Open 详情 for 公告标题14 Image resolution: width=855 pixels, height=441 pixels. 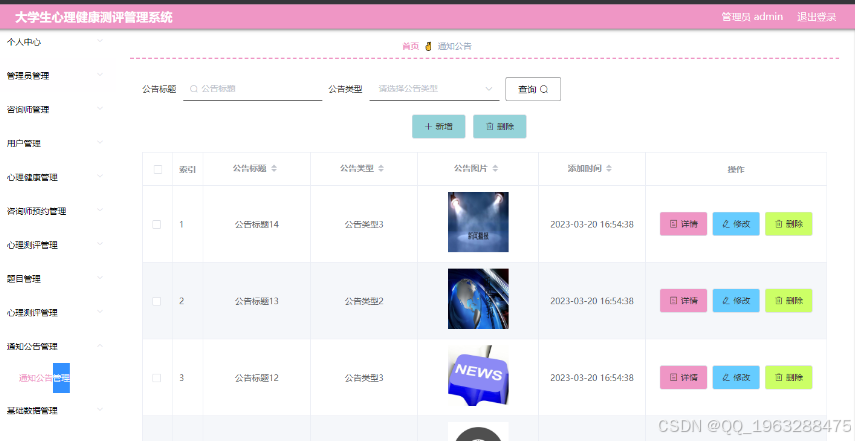(683, 224)
